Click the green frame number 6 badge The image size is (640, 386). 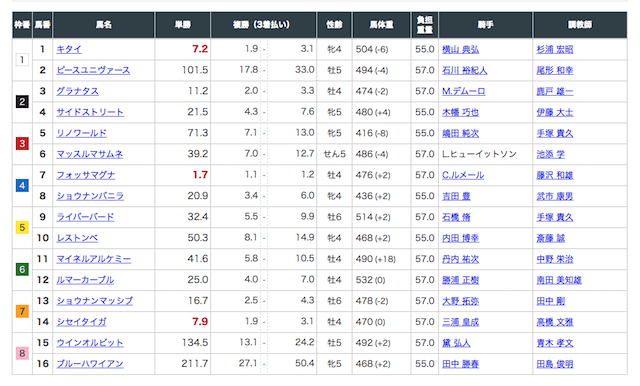click(22, 269)
